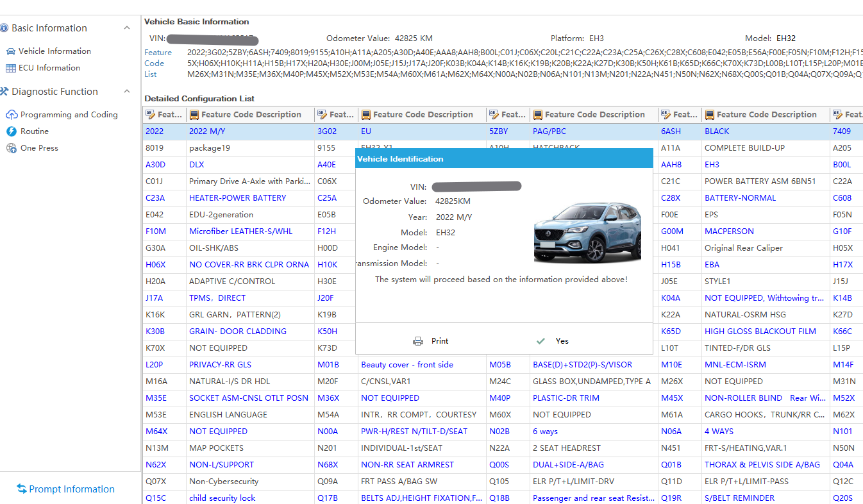Click the ECU Information grid icon

click(x=10, y=68)
